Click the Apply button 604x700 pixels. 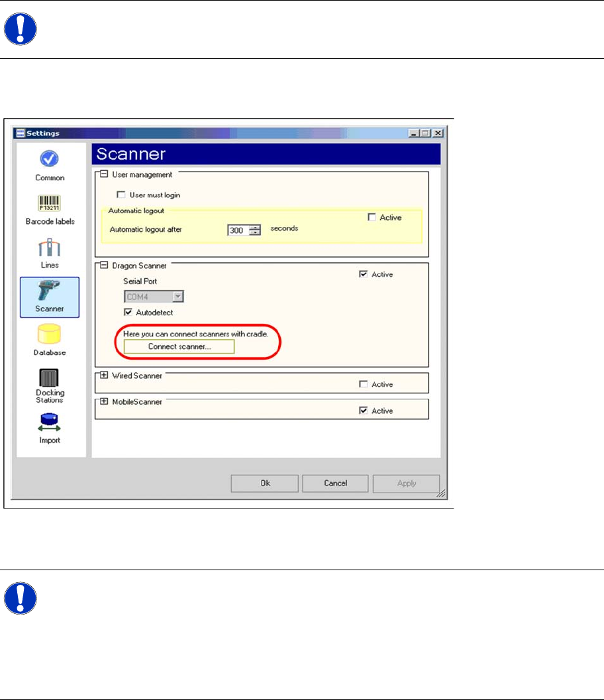coord(406,483)
